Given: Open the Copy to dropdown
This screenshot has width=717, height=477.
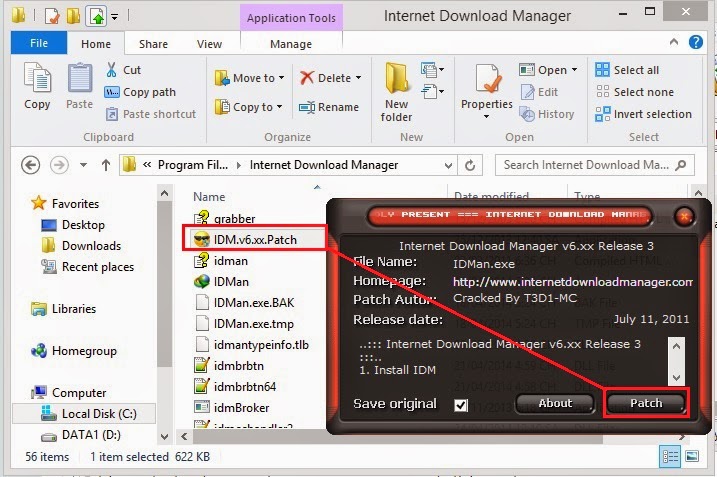Looking at the screenshot, I should coord(249,107).
